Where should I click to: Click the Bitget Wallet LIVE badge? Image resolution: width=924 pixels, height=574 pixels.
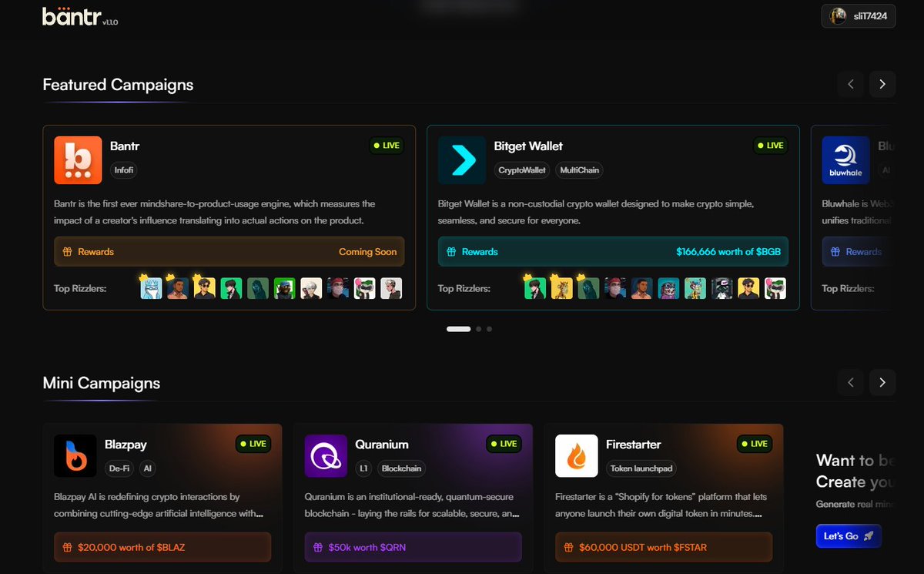(x=771, y=145)
